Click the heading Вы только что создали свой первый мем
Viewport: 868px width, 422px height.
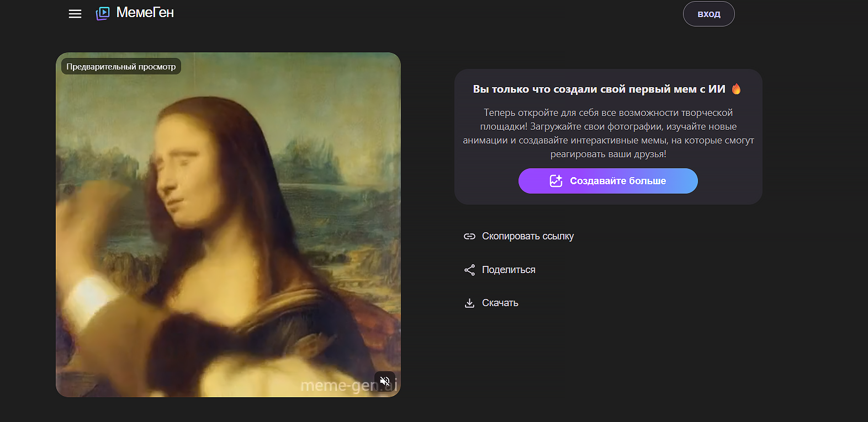pos(599,89)
